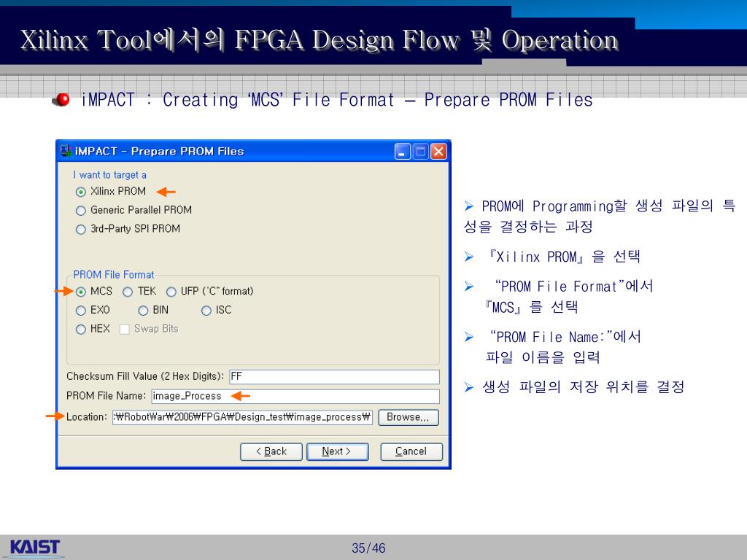747x560 pixels.
Task: Click the slide title 'Xilinx Tool' heading
Action: click(x=320, y=40)
